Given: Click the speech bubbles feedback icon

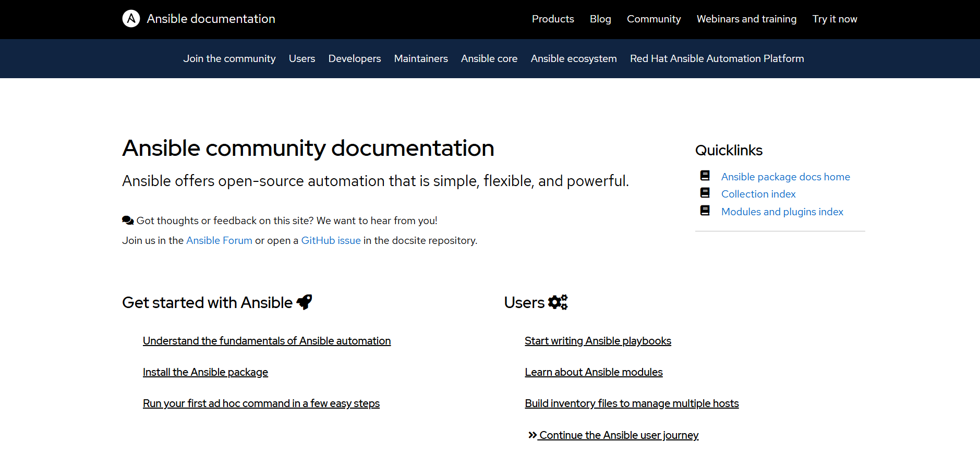Looking at the screenshot, I should pyautogui.click(x=128, y=220).
